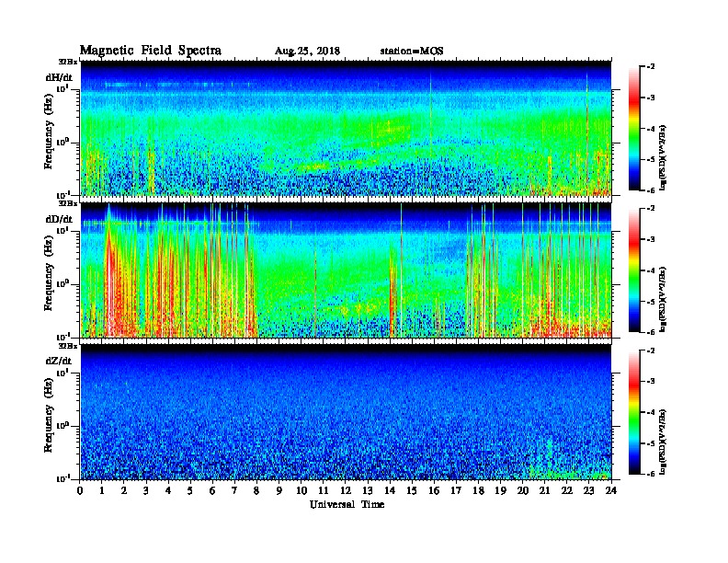
Task: Click the log(PSD) label of the dZ/dt color bar
Action: [663, 442]
